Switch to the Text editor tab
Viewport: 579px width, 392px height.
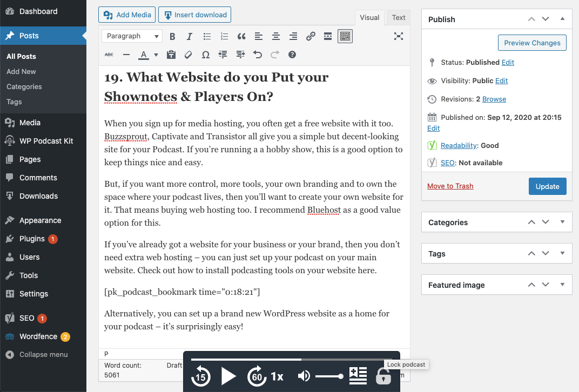(x=399, y=17)
